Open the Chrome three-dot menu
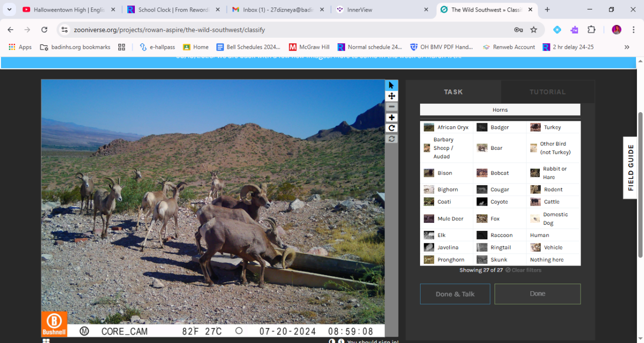The width and height of the screenshot is (644, 343). pos(633,30)
